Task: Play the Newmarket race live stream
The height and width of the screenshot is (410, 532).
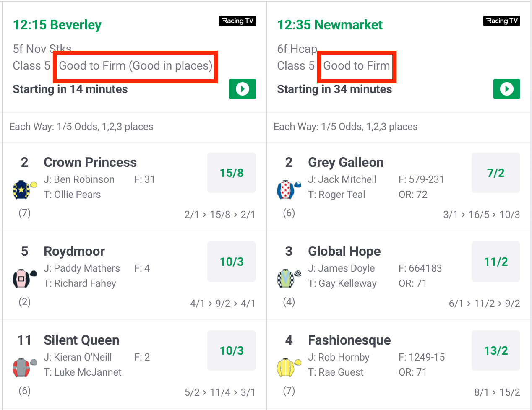Action: tap(507, 89)
